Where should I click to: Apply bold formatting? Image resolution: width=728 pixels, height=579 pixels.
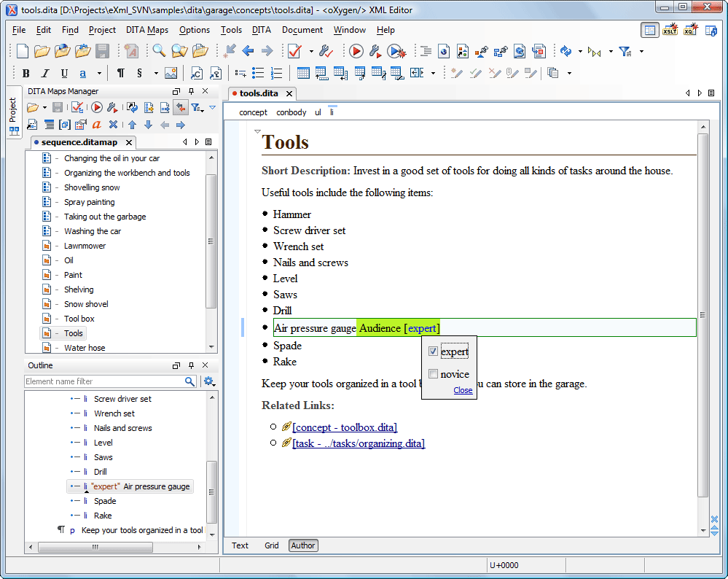pyautogui.click(x=26, y=73)
